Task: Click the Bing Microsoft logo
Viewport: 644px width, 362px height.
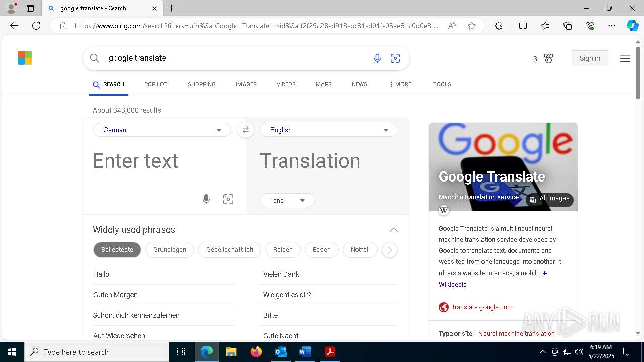Action: point(25,58)
